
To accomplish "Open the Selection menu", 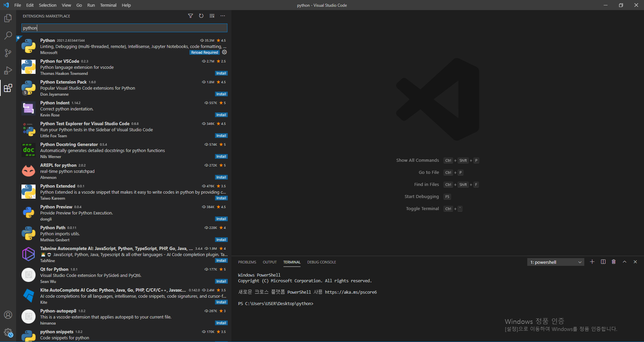I will (x=48, y=5).
